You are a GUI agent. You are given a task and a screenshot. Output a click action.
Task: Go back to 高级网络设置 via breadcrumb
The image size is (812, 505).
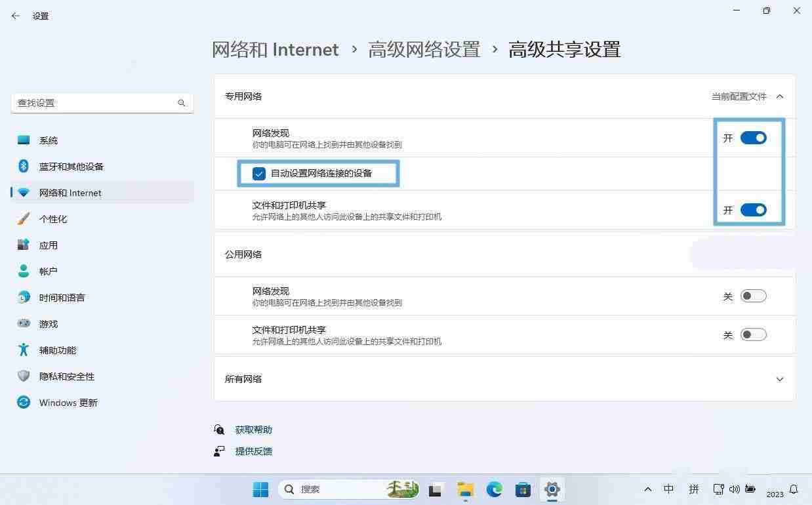click(424, 49)
